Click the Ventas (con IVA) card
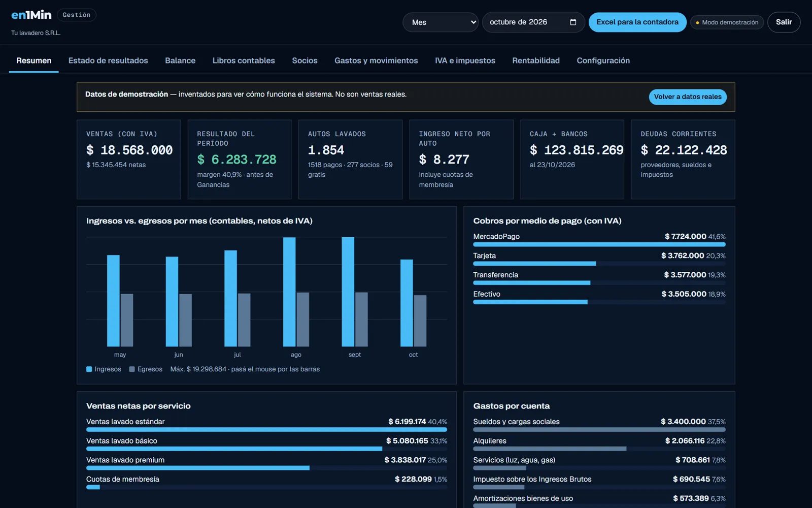 pyautogui.click(x=129, y=160)
